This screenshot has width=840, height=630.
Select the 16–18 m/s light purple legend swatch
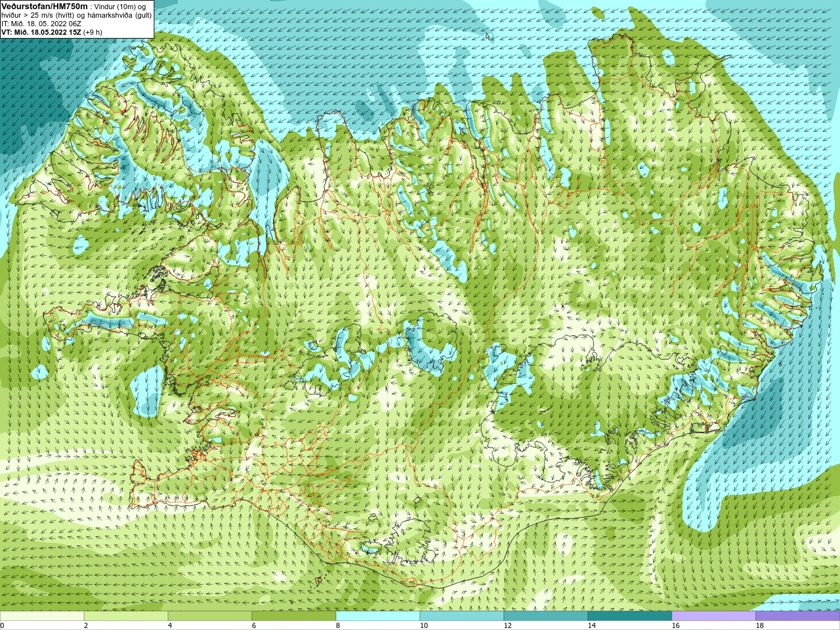point(714,616)
